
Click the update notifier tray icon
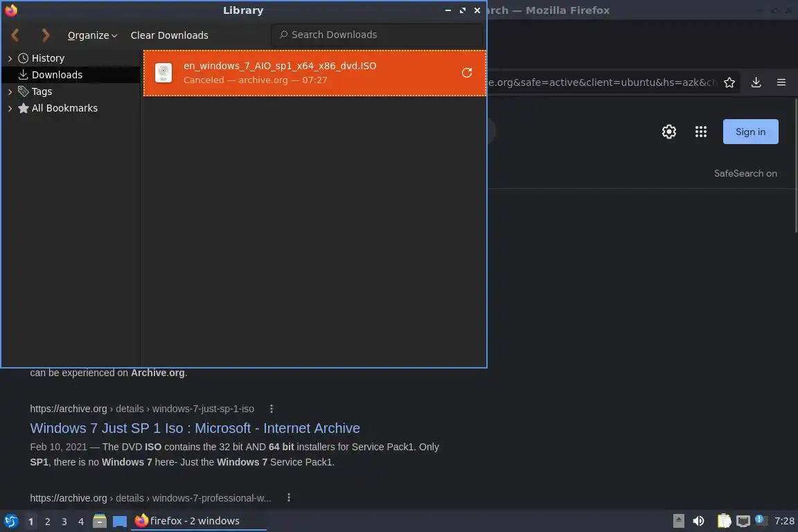coord(761,520)
